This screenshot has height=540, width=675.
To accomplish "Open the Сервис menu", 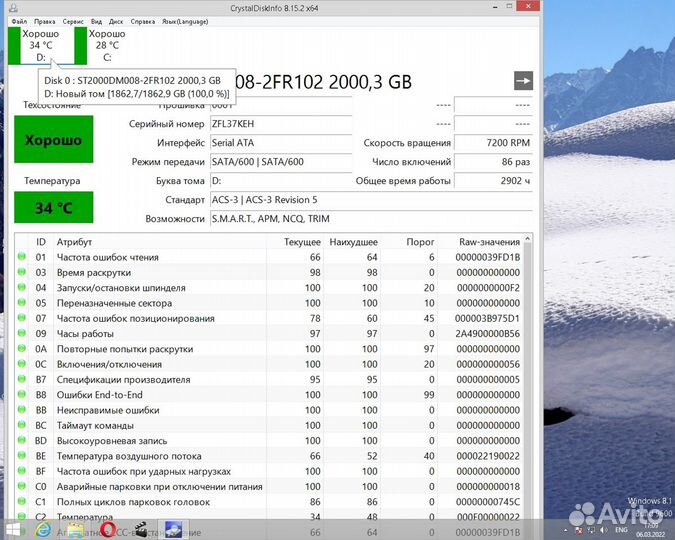I will (x=73, y=21).
